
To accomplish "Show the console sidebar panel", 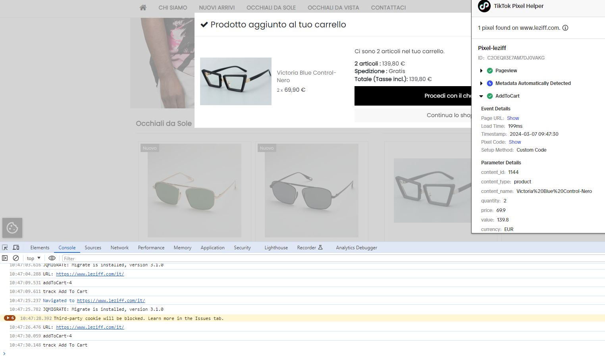I will (x=5, y=258).
